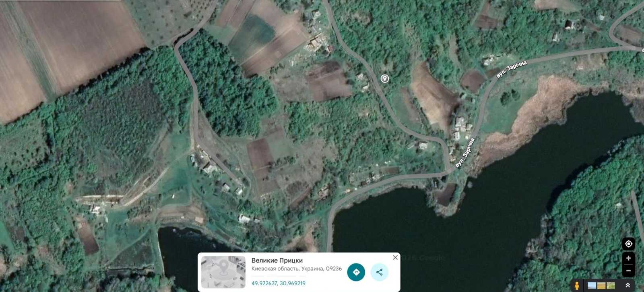
Task: Click the upper вул. Зарічна street label
Action: point(511,70)
